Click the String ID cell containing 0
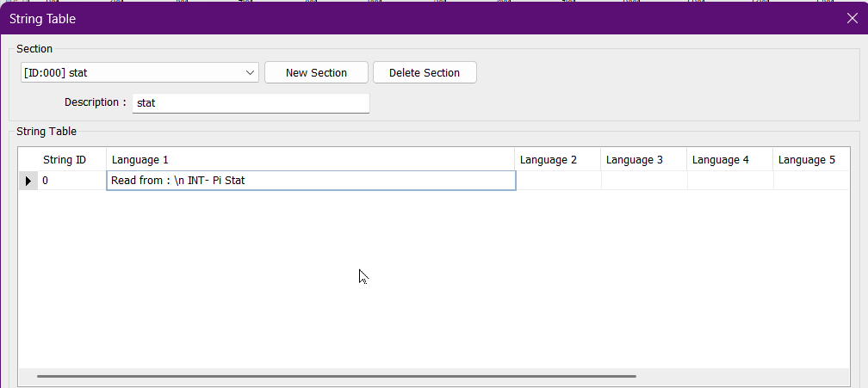Viewport: 868px width, 388px height. click(x=72, y=181)
